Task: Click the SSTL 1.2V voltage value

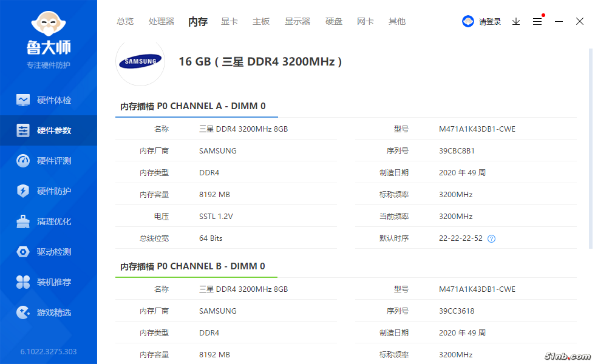Action: [216, 217]
